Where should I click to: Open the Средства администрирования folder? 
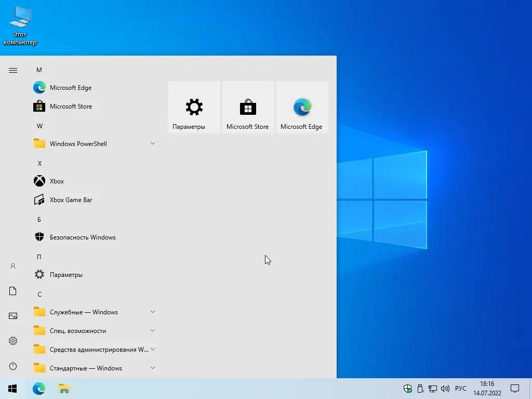tap(95, 349)
